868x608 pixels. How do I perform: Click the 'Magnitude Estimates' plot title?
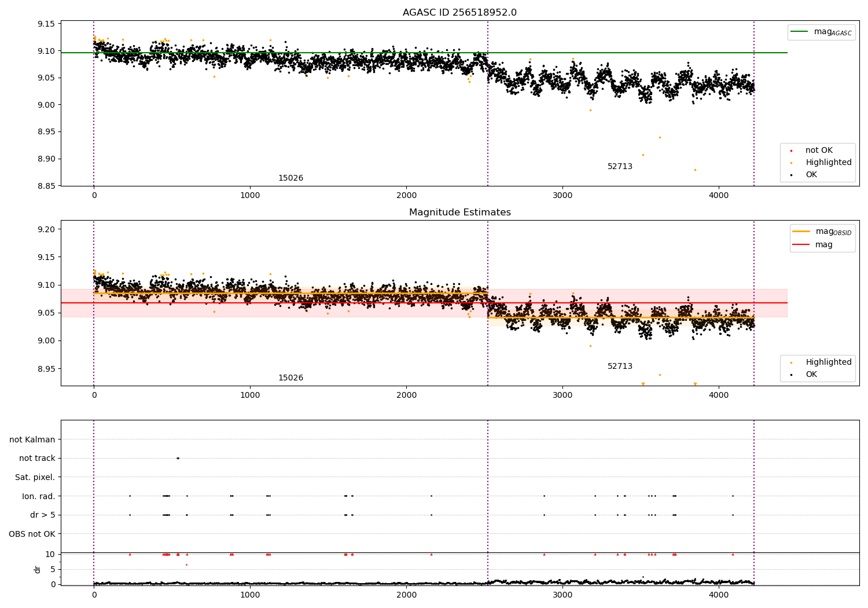tap(459, 213)
